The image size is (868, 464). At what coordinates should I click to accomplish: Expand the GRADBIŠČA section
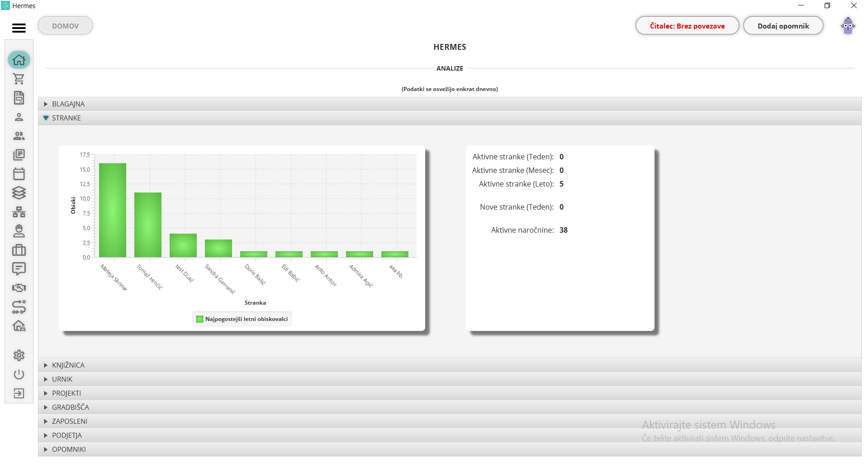tap(450, 407)
